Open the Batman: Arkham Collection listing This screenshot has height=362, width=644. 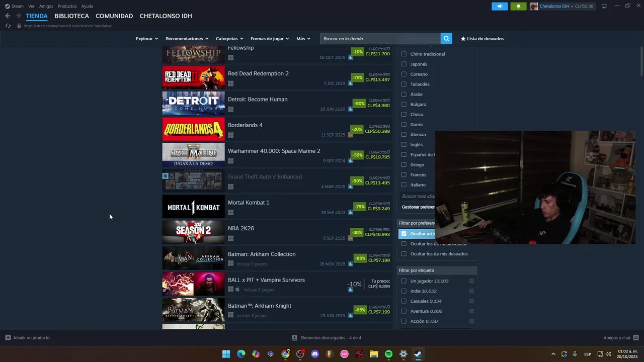click(277, 258)
